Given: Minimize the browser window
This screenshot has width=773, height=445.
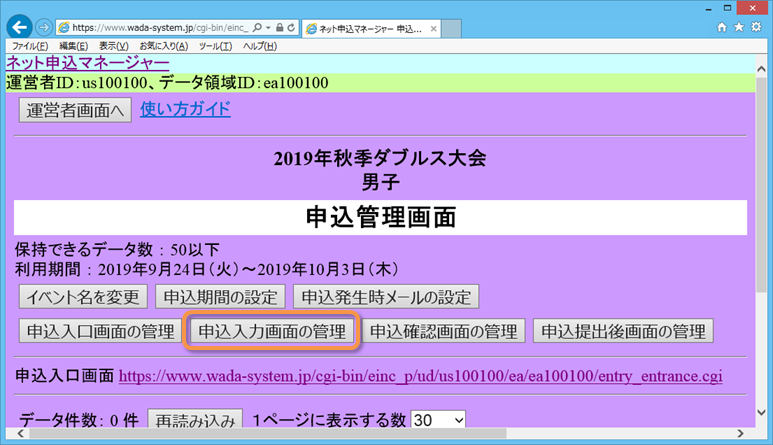Looking at the screenshot, I should 708,8.
